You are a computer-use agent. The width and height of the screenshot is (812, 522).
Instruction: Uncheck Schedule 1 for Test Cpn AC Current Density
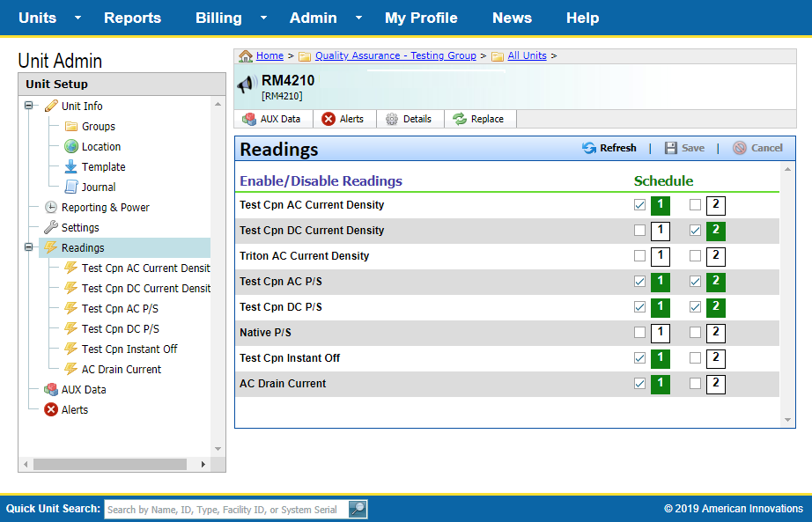tap(639, 205)
